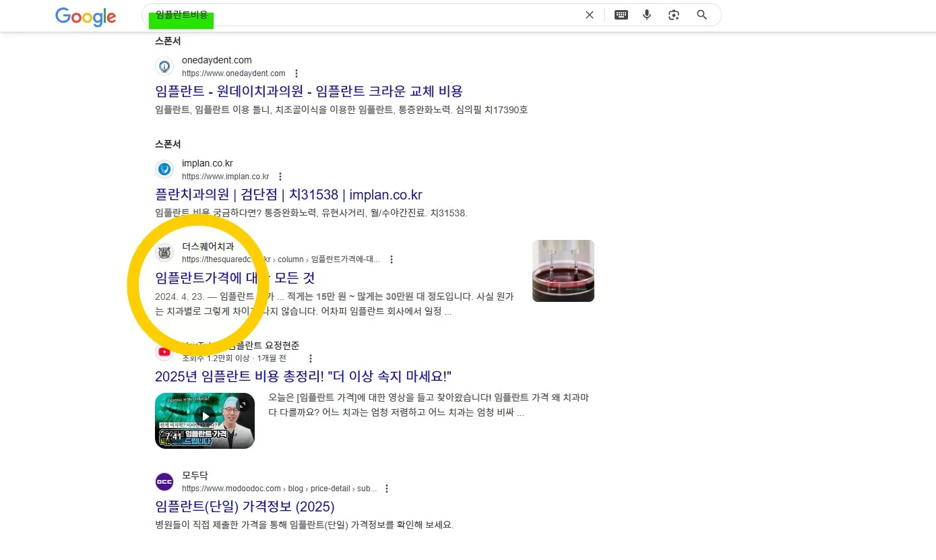The image size is (936, 560).
Task: Open the three-dot menu for the implan.co.kr result
Action: point(280,176)
